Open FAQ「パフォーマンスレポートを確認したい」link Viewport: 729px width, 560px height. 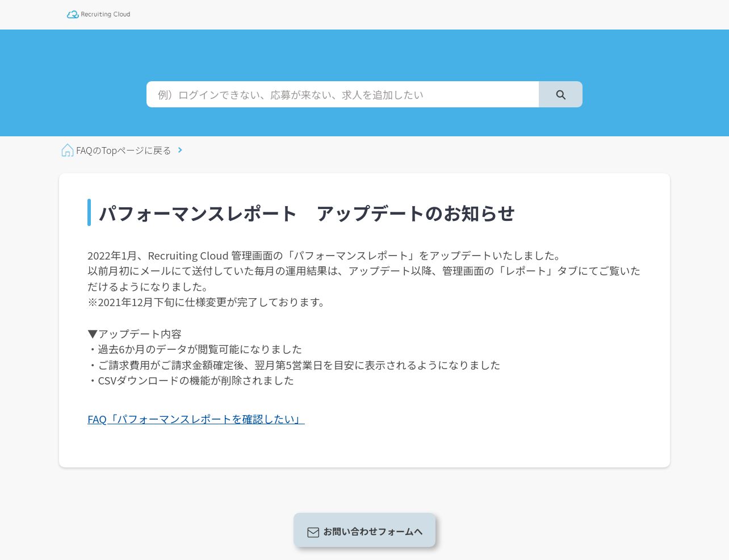pyautogui.click(x=196, y=419)
